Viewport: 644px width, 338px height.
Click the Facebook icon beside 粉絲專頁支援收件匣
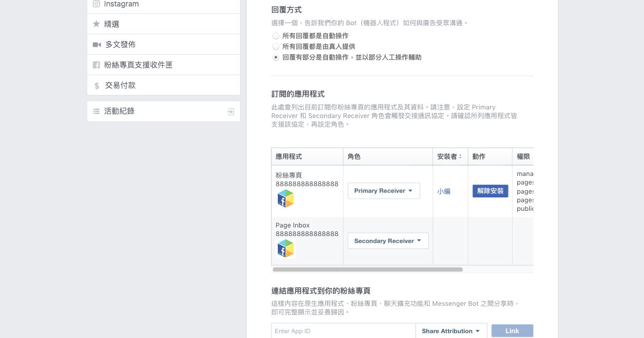click(x=97, y=65)
